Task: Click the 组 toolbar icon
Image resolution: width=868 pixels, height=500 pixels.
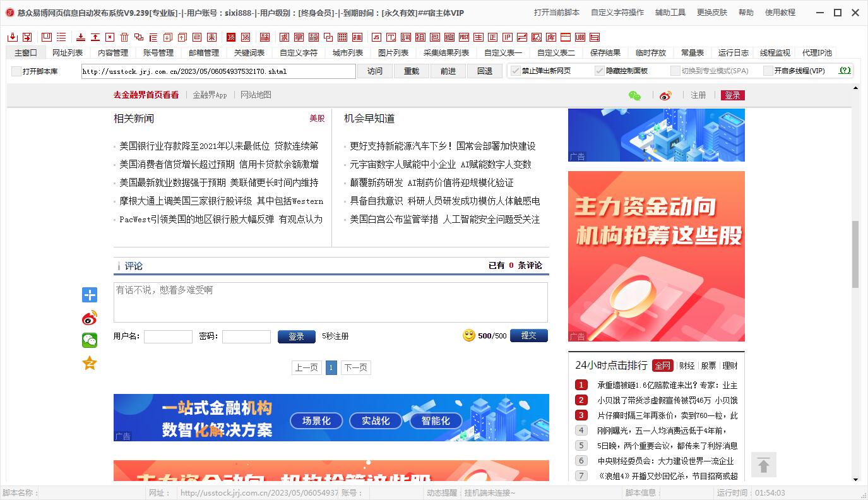Action: [420, 37]
